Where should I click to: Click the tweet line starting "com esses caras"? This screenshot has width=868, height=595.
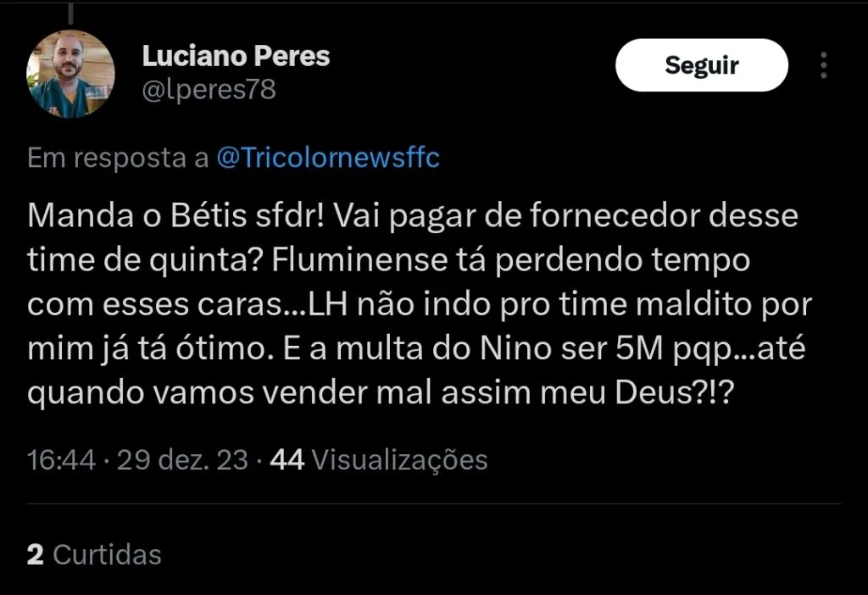pyautogui.click(x=420, y=304)
